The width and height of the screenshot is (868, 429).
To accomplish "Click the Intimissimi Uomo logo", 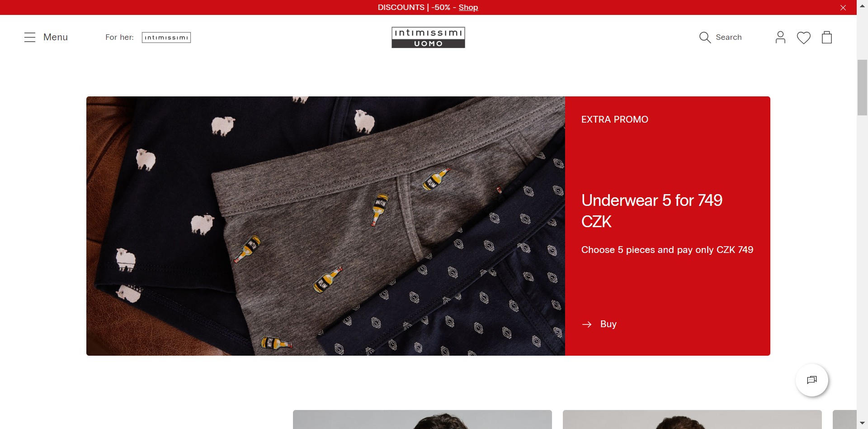I will coord(428,37).
